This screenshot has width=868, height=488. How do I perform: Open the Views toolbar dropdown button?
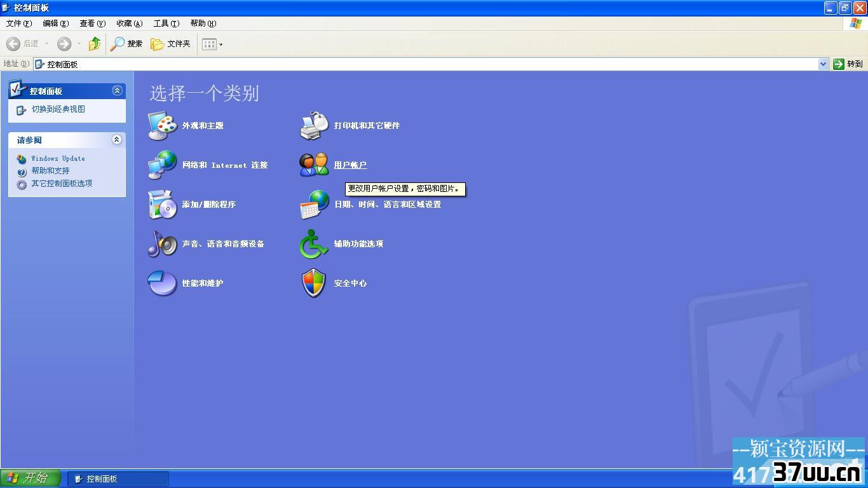click(213, 44)
